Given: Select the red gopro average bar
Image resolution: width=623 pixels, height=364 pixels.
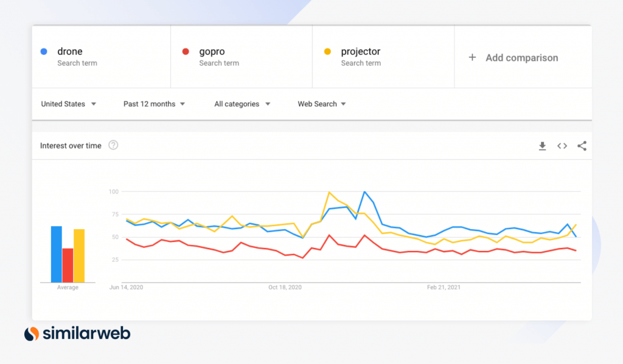Looking at the screenshot, I should tap(68, 266).
